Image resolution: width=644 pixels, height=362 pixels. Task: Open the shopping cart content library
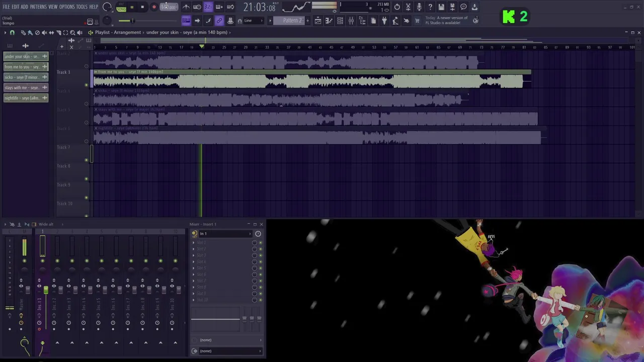point(417,21)
